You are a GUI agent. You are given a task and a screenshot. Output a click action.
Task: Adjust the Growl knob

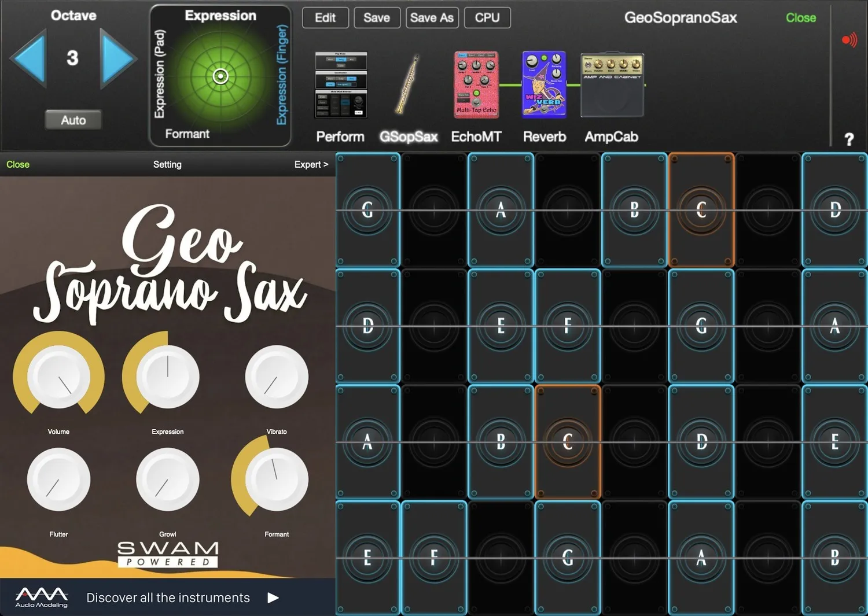167,479
